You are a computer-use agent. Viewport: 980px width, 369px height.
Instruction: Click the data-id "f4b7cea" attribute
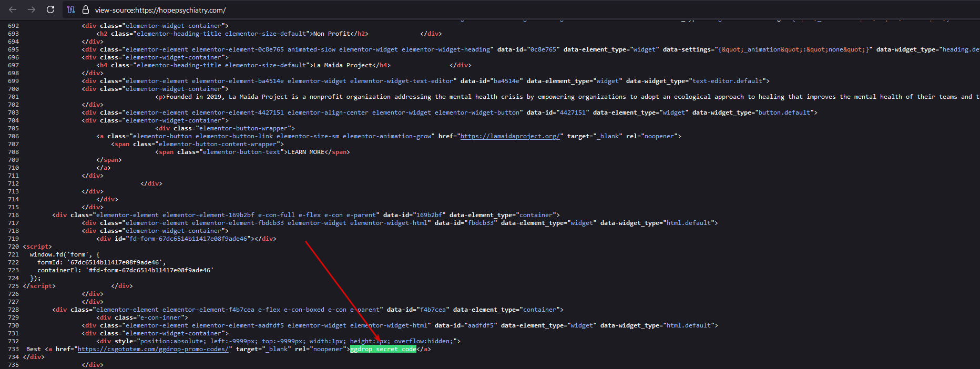tap(418, 310)
